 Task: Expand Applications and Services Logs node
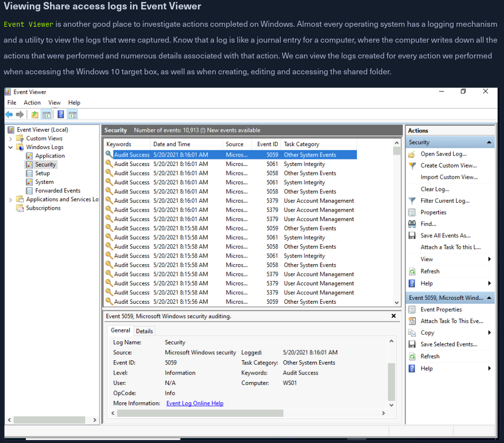pyautogui.click(x=10, y=199)
